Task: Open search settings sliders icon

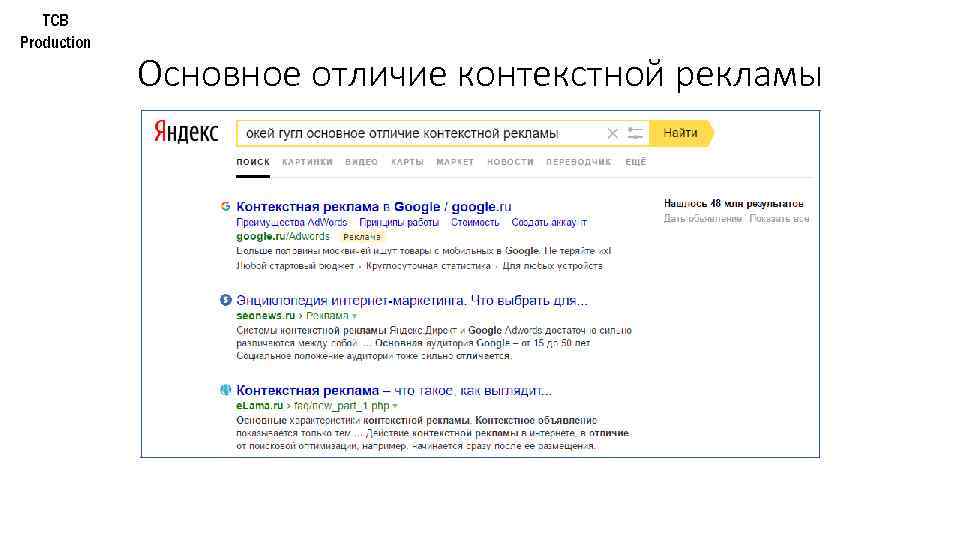Action: (635, 133)
